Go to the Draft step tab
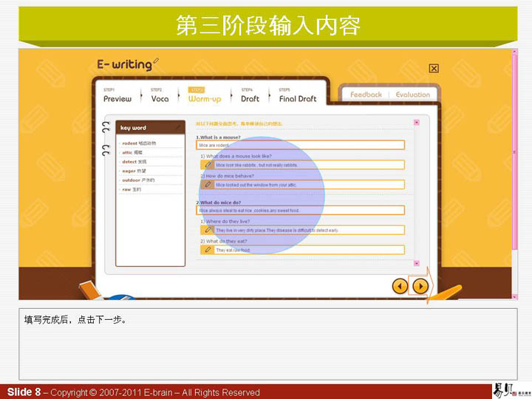 [250, 98]
